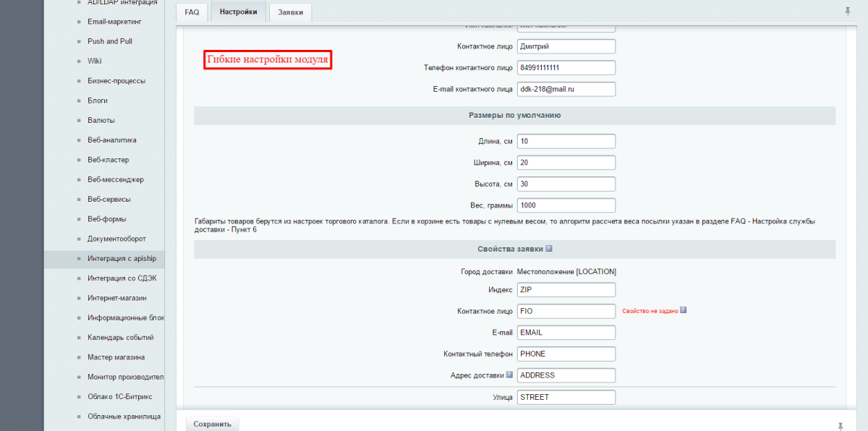
Task: Click the Телефон контактного лица field
Action: click(566, 67)
